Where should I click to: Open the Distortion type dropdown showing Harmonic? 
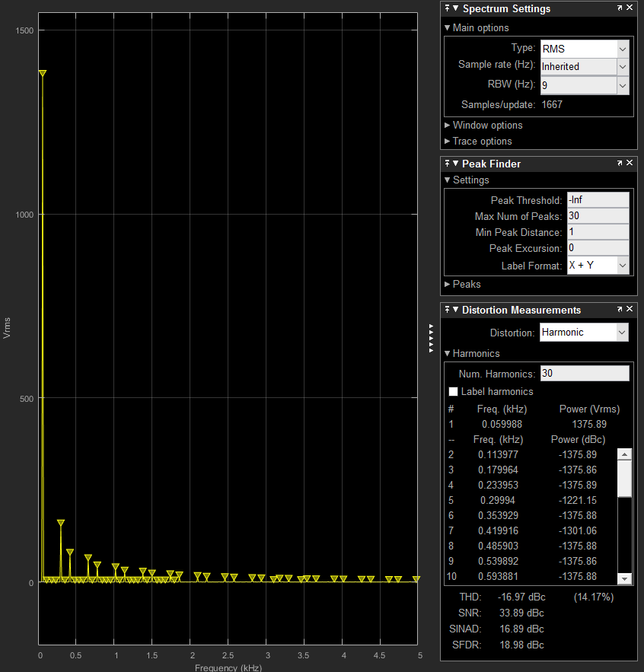(x=622, y=332)
